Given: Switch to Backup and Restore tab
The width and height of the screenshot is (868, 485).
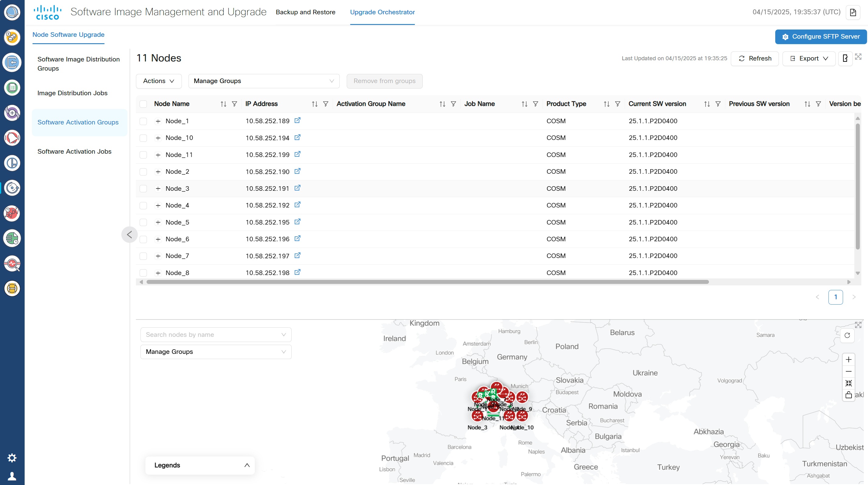Looking at the screenshot, I should pos(305,12).
